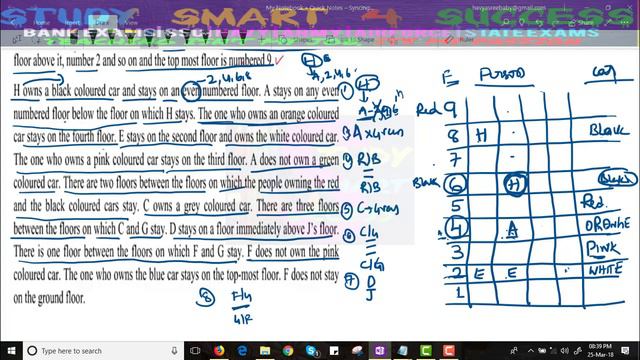
Task: Open Task View on the taskbar
Action: 195,351
